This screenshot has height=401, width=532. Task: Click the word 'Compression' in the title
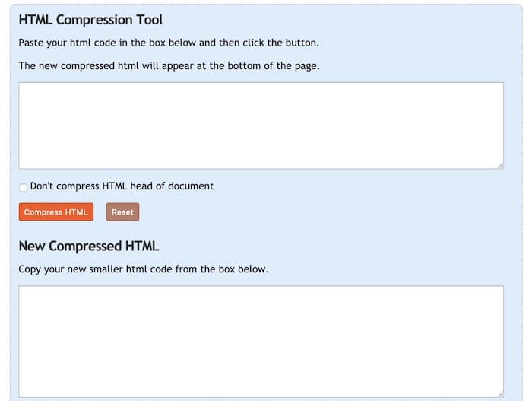(94, 20)
